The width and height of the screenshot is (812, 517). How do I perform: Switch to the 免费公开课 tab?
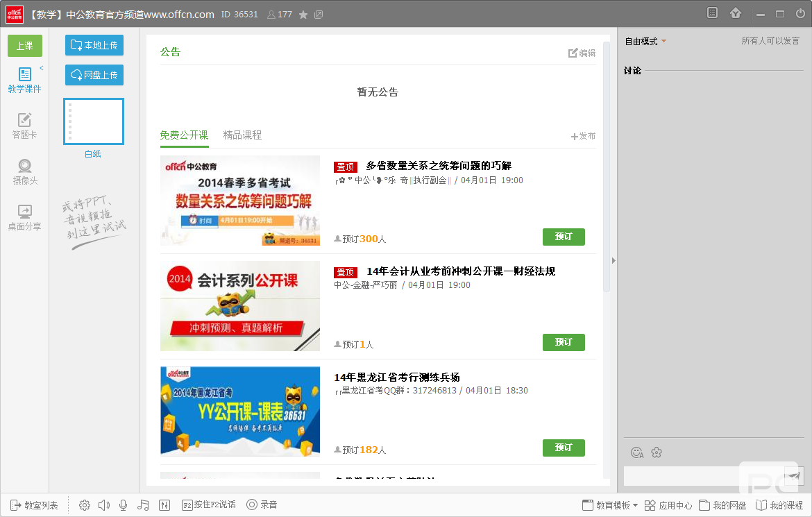184,135
